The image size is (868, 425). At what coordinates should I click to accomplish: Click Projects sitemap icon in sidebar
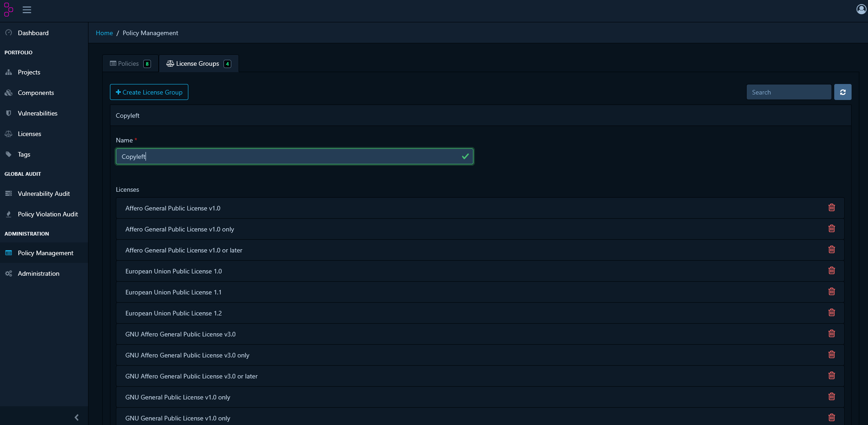(x=9, y=72)
